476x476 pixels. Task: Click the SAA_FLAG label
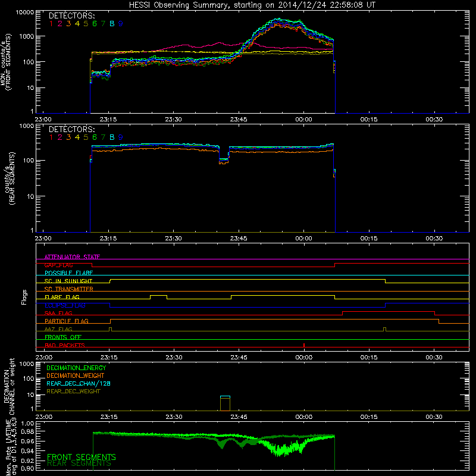pos(58,313)
